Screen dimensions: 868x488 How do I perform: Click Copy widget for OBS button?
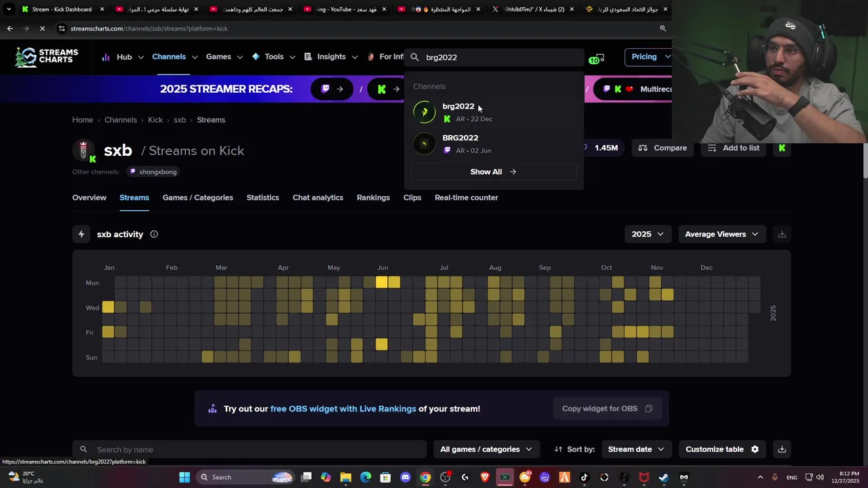(x=608, y=409)
